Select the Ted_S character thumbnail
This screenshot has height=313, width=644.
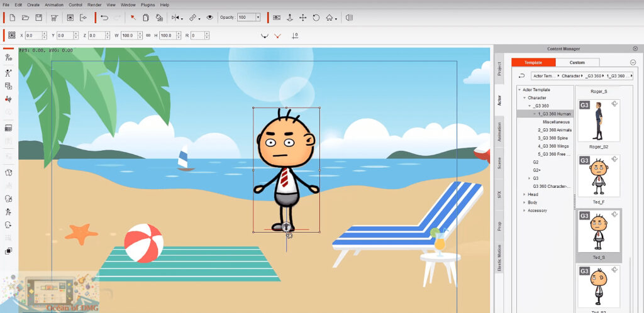599,231
